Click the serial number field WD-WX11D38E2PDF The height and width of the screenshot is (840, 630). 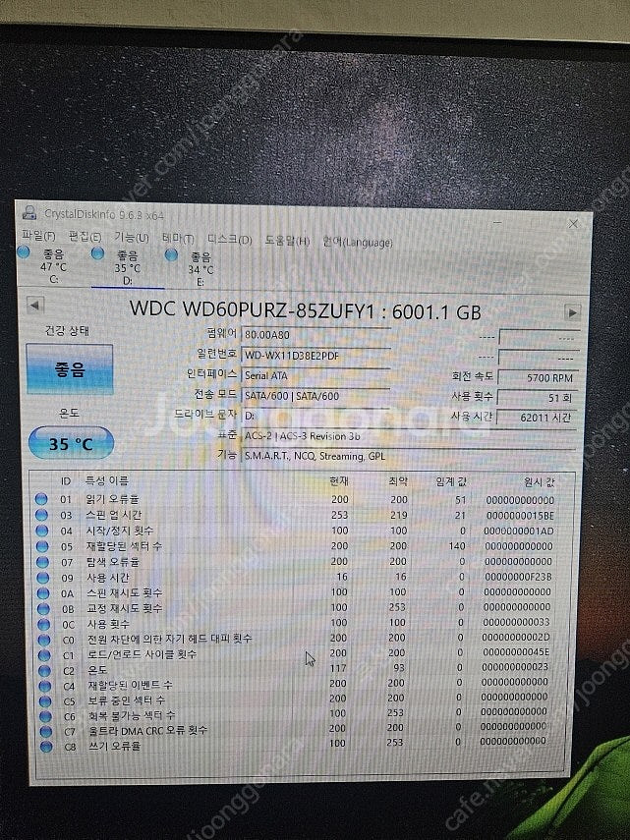click(x=315, y=356)
